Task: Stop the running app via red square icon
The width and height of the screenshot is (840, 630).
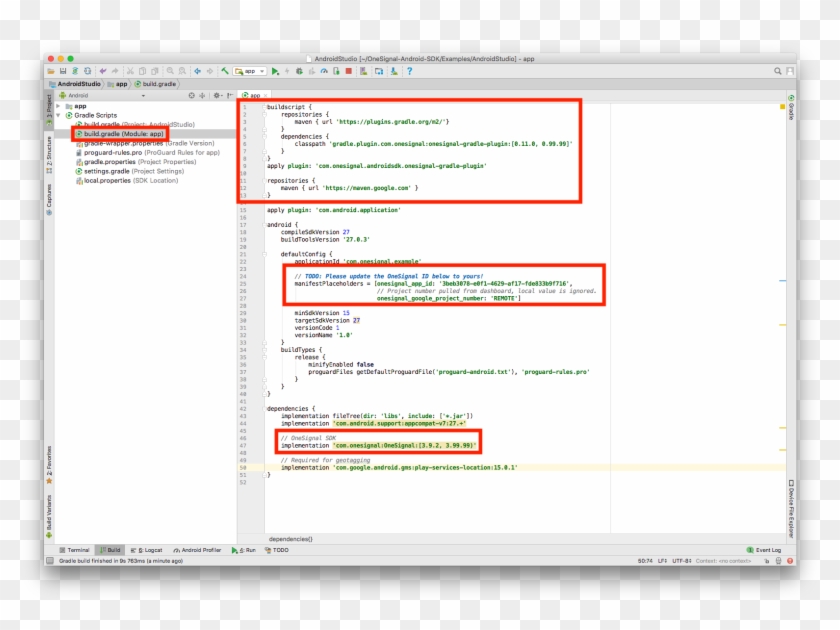Action: (347, 70)
